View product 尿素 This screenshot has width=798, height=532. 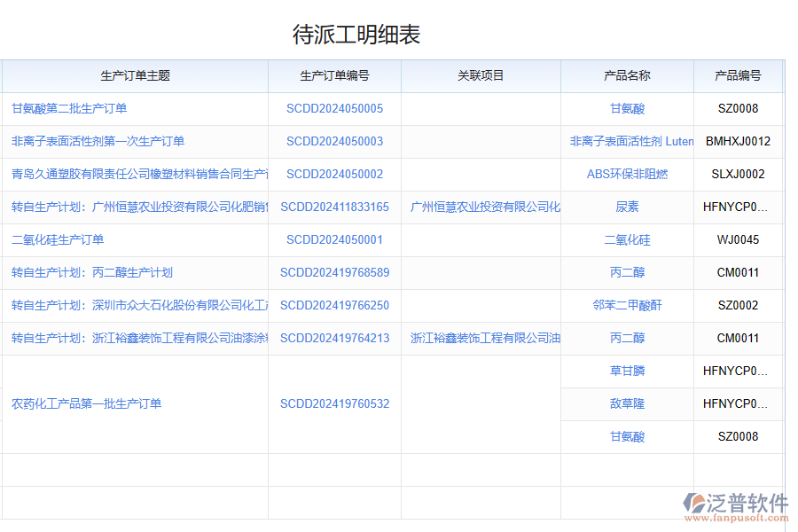pos(627,207)
